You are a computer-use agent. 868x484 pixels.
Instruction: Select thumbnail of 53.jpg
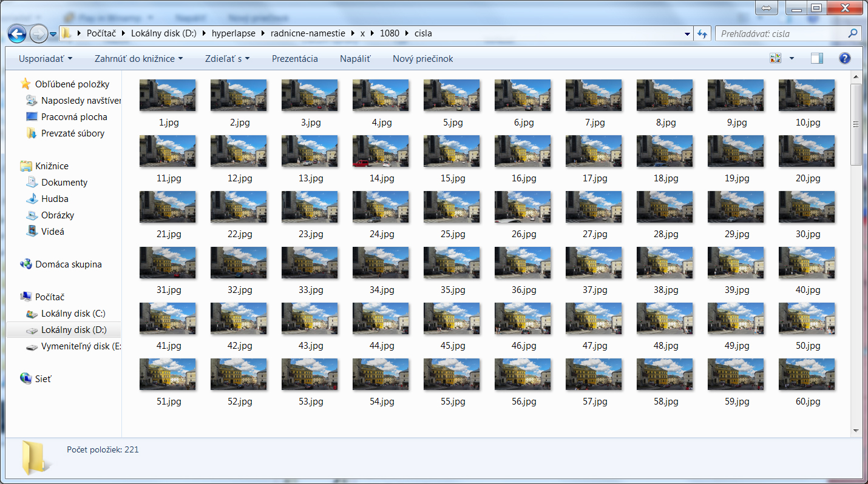310,374
